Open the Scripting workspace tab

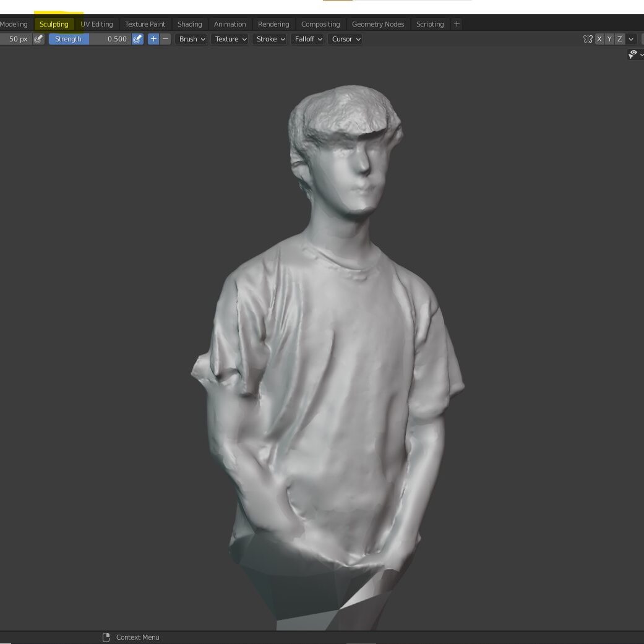click(x=430, y=24)
